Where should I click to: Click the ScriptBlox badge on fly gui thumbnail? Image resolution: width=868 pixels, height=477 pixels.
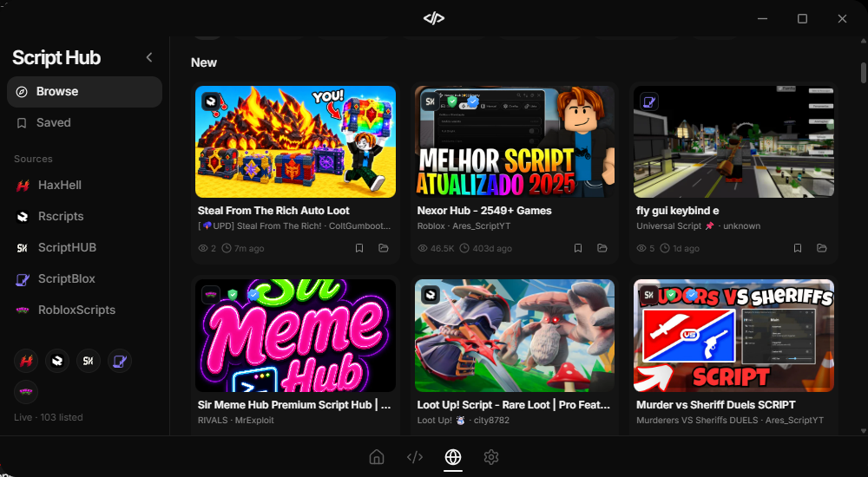[x=649, y=101]
